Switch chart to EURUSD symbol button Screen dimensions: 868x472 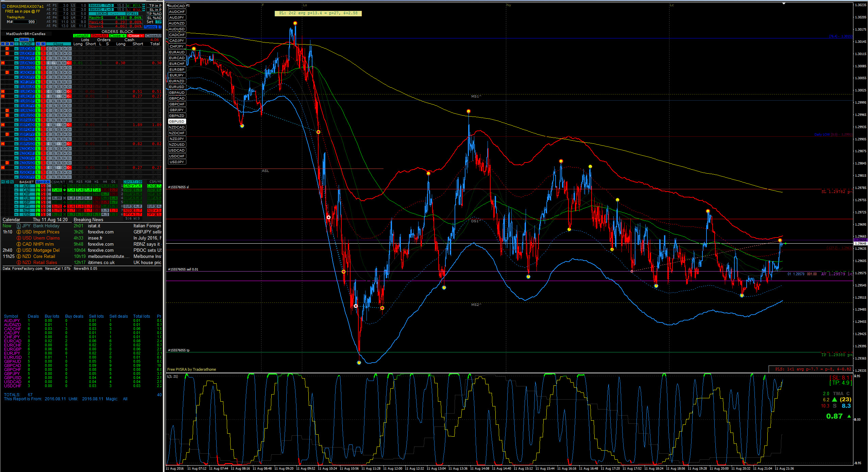click(177, 87)
